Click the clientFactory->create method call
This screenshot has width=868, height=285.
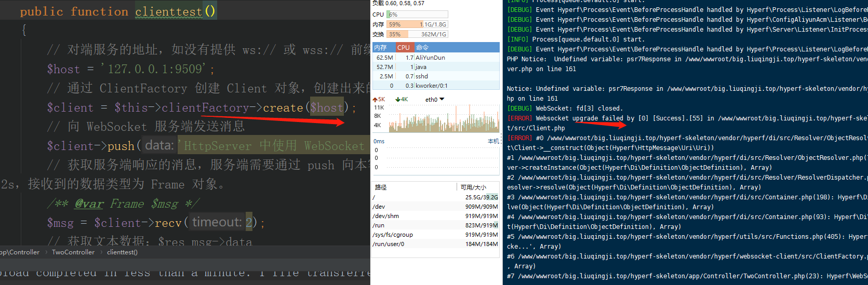(x=232, y=107)
